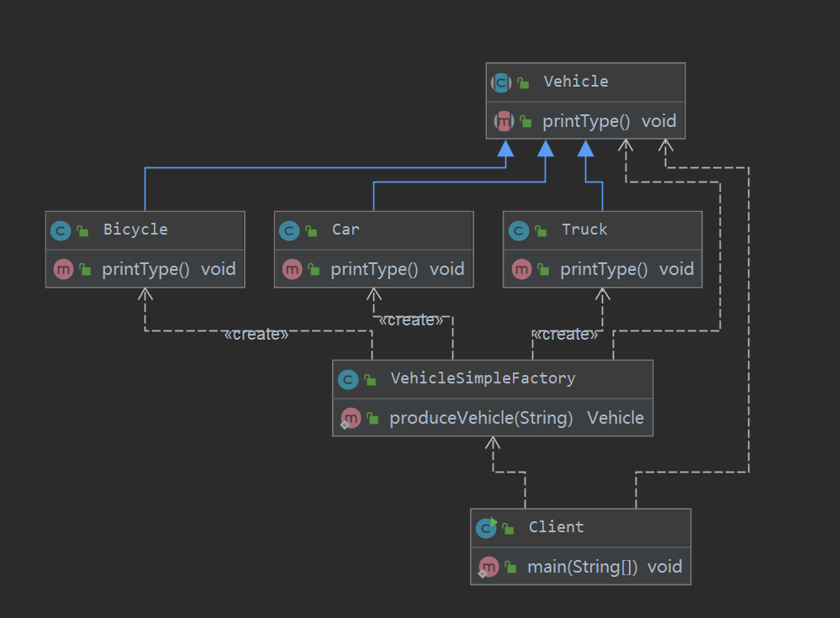
Task: Click the VehicleSimpleFactory class icon
Action: [348, 380]
